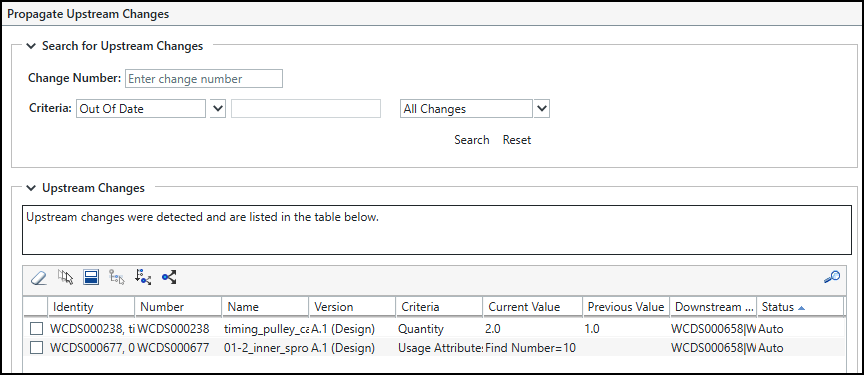Click A.1 (Design) version in timing_pulley row
Screen dimensions: 864x375
(x=343, y=329)
